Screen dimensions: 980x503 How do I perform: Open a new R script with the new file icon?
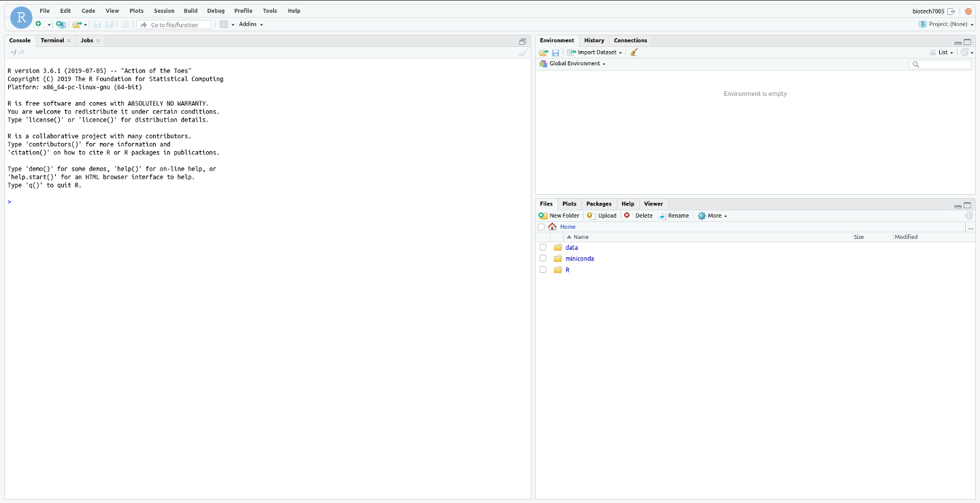[x=39, y=24]
